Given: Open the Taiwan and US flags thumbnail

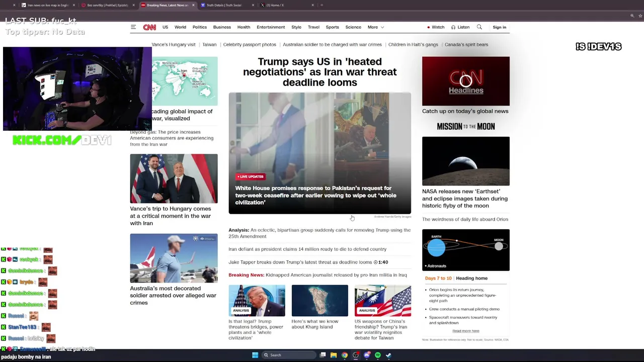Looking at the screenshot, I should coord(382,301).
